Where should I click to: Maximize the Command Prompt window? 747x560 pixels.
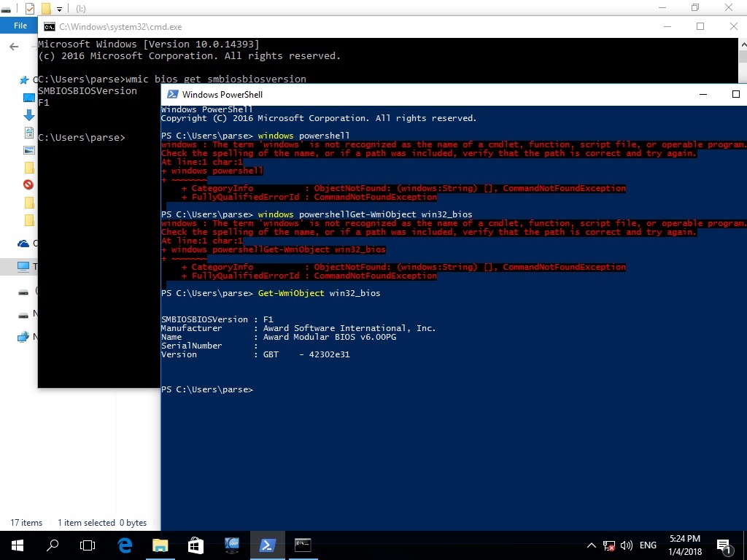click(700, 26)
